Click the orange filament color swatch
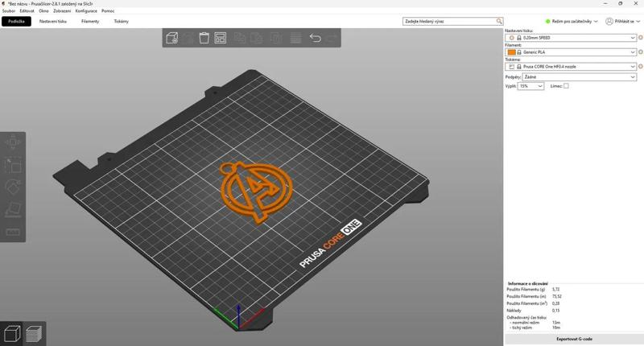 [x=511, y=52]
